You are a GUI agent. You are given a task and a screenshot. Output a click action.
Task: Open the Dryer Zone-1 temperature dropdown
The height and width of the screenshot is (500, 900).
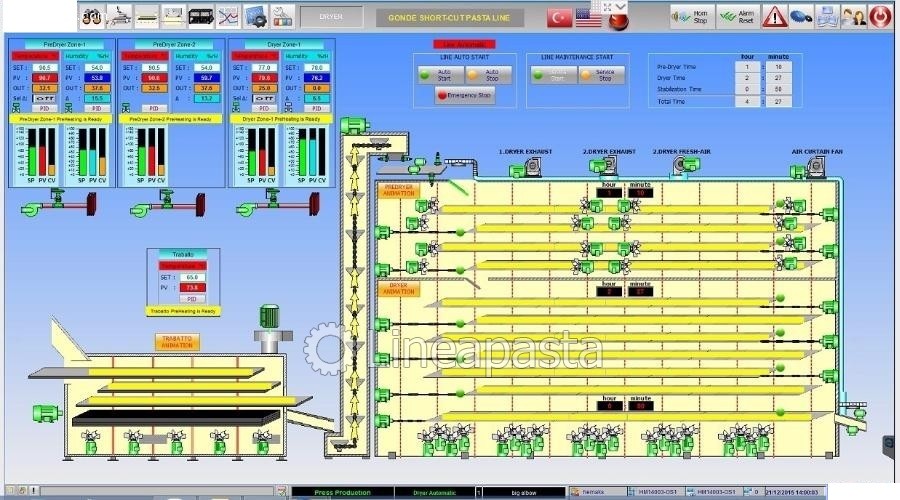[255, 56]
